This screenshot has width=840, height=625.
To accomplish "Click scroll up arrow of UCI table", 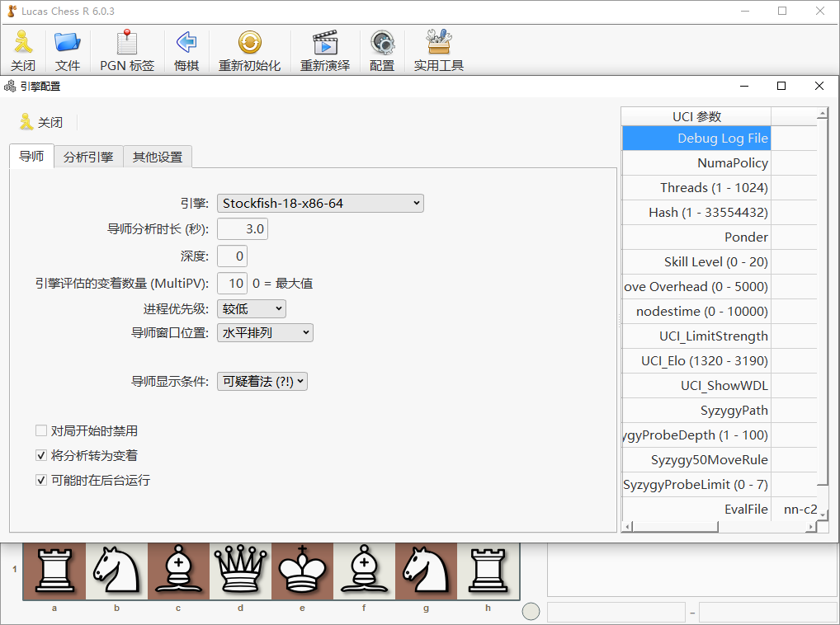I will click(823, 114).
